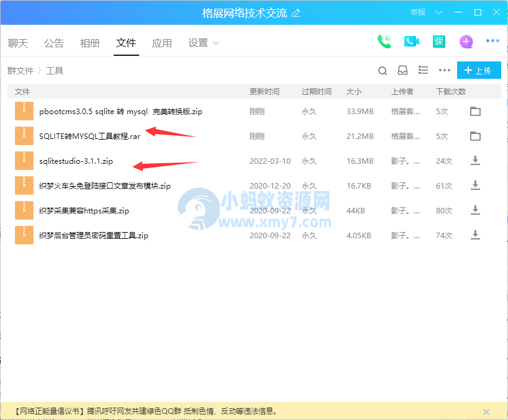This screenshot has width=508, height=420.
Task: Click the purple plus invite icon
Action: [466, 42]
